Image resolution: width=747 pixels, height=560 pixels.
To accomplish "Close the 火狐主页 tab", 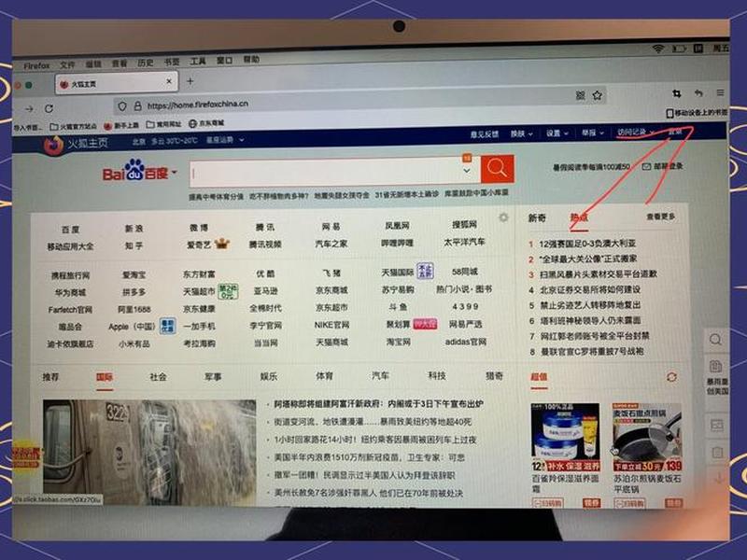I will (169, 81).
